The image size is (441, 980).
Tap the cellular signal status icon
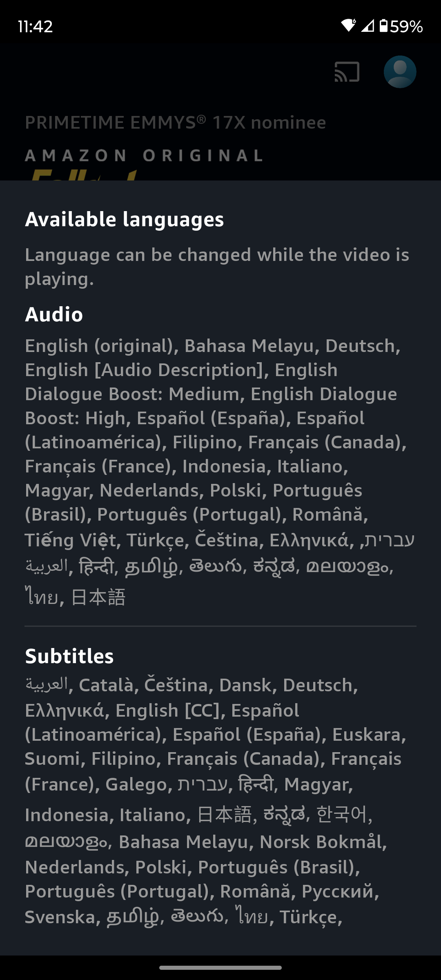point(367,26)
